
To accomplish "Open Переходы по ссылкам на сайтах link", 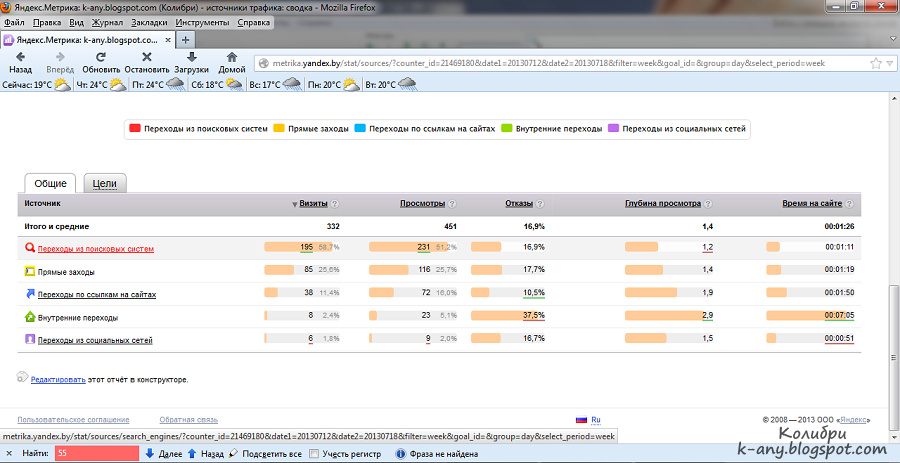I will point(97,294).
